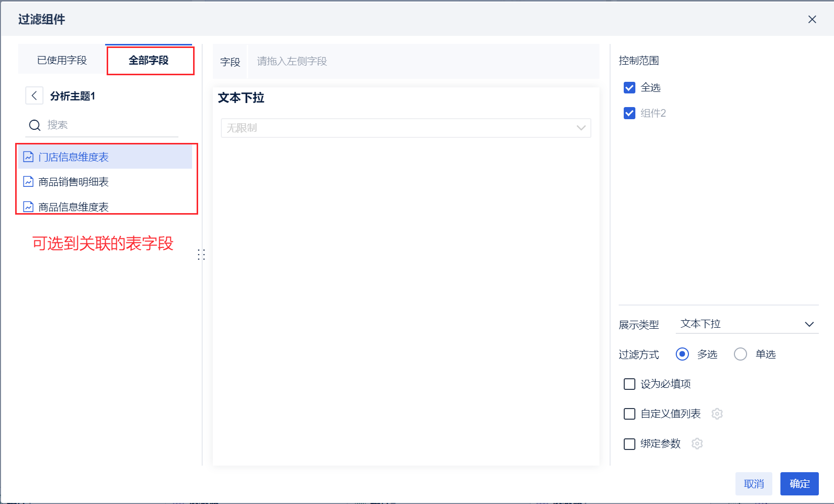This screenshot has height=504, width=834.
Task: Click the 请拖入左侧字段 field drop area
Action: [424, 61]
